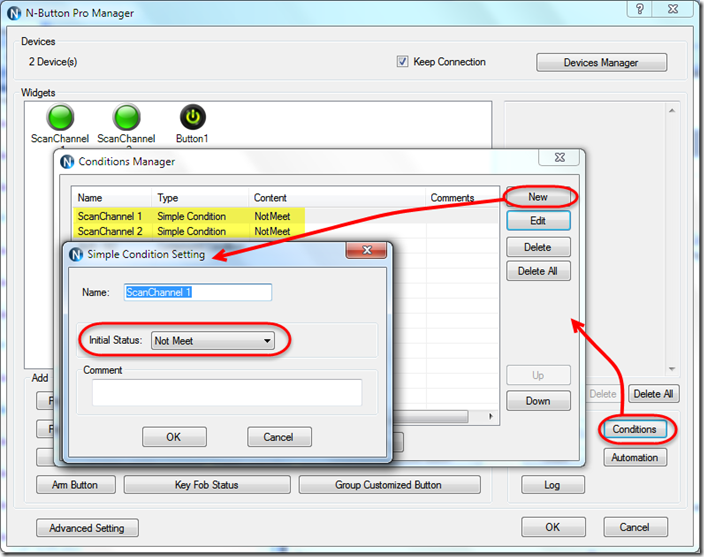Open the Conditions button in main window
Image resolution: width=704 pixels, height=557 pixels.
point(635,430)
